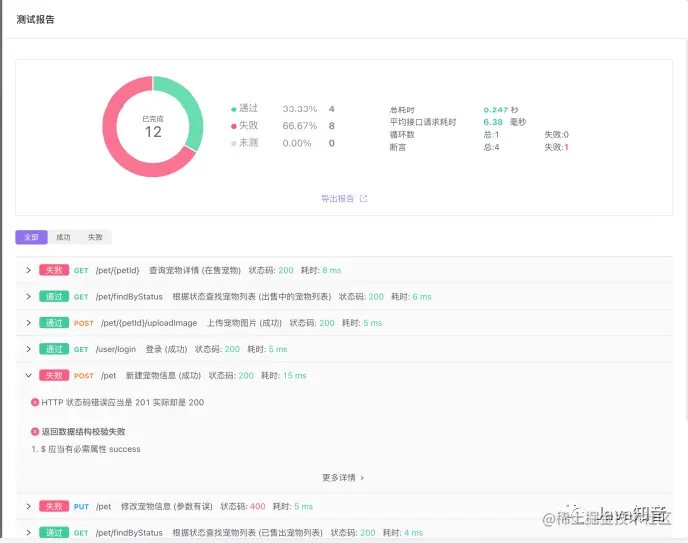Image resolution: width=688 pixels, height=543 pixels.
Task: Expand the 出售中的宠物列表 findByStatus row
Action: 29,297
